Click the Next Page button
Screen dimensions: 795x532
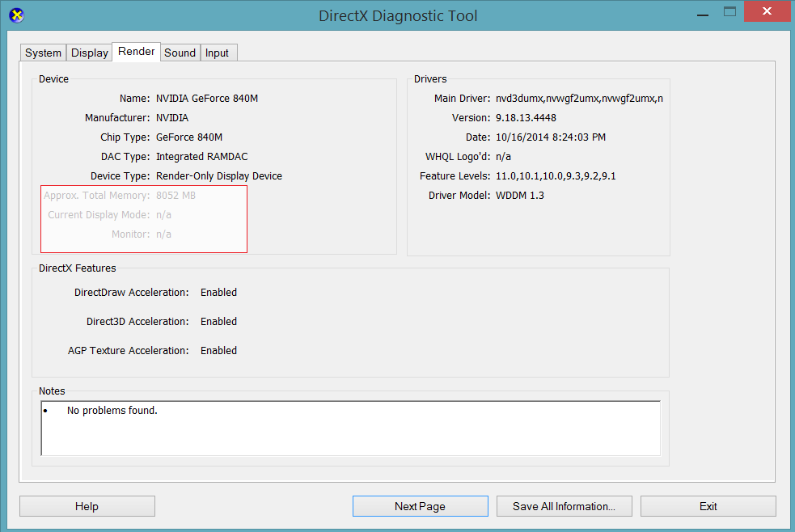[x=421, y=506]
